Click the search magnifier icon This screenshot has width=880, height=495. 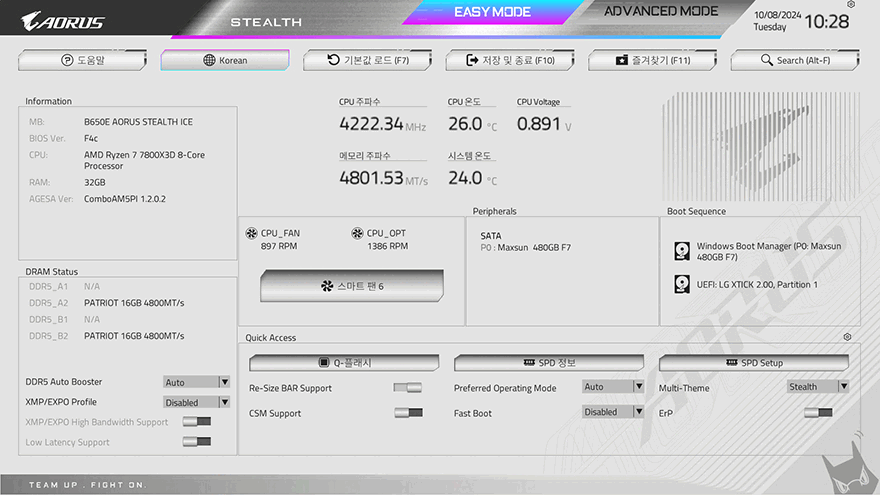coord(767,59)
